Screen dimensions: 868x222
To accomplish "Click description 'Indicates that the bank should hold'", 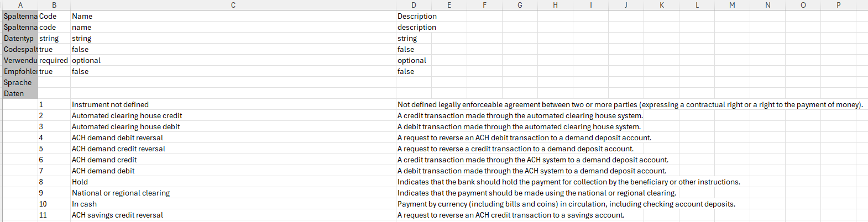I will (568, 182).
